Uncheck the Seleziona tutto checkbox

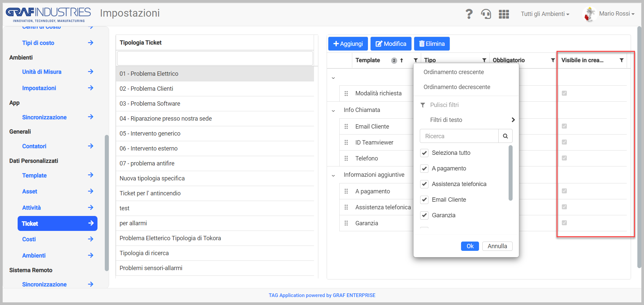coord(424,153)
